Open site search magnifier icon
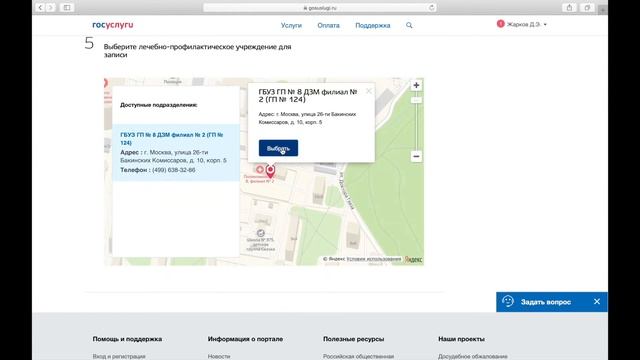640x360 pixels. click(x=409, y=25)
